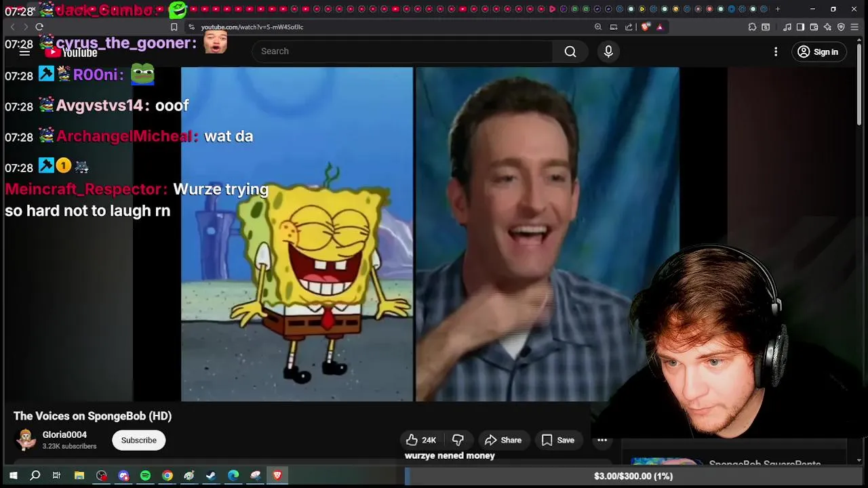
Task: Open the Brave main hamburger menu
Action: (x=856, y=27)
